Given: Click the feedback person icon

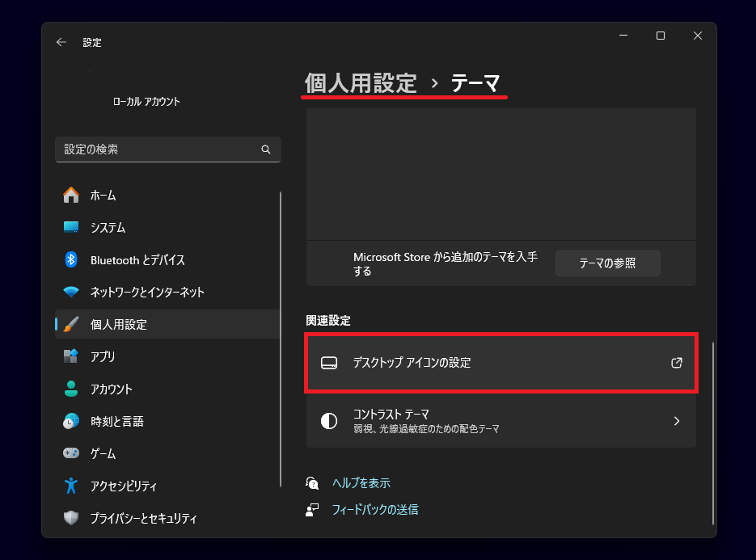Looking at the screenshot, I should 312,510.
